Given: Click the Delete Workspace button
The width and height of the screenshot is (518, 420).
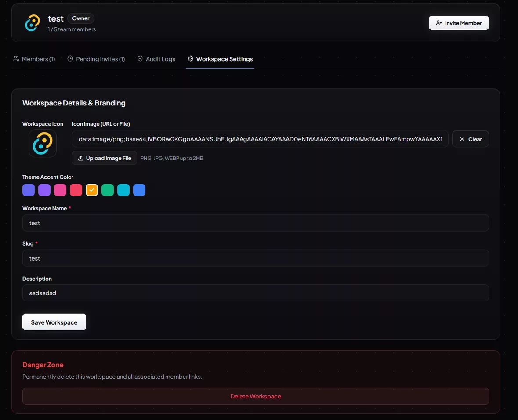Looking at the screenshot, I should click(256, 396).
